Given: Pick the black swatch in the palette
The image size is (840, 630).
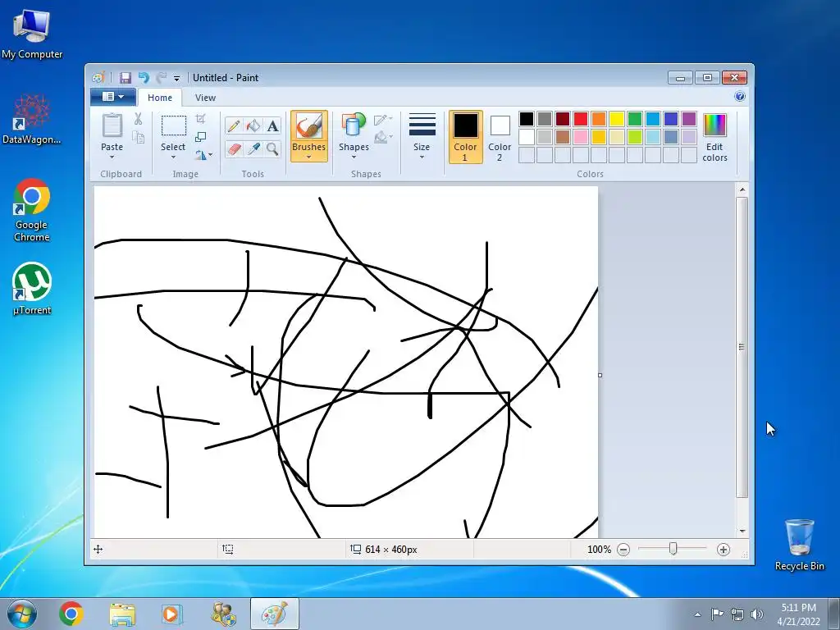Looking at the screenshot, I should (526, 119).
